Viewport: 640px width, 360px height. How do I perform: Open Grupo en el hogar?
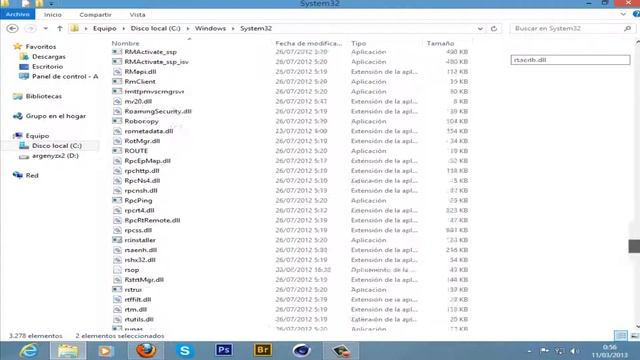tap(56, 116)
